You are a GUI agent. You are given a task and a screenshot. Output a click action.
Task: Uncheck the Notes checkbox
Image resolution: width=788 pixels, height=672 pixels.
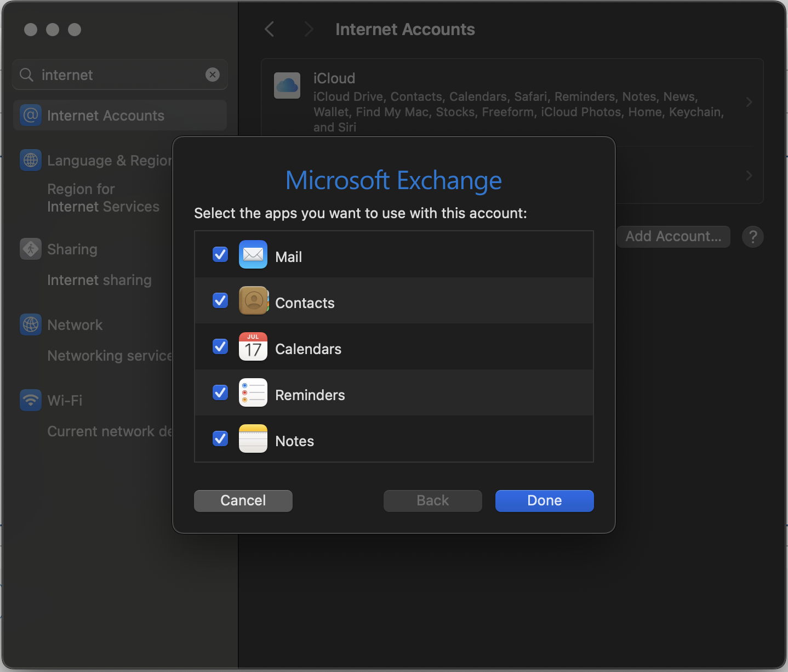(x=220, y=438)
